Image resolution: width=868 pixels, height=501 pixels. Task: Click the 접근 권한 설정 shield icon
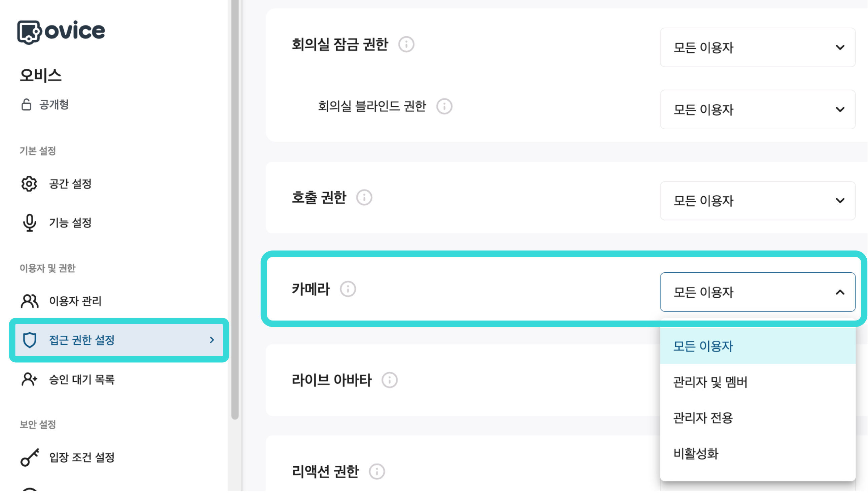(x=30, y=340)
